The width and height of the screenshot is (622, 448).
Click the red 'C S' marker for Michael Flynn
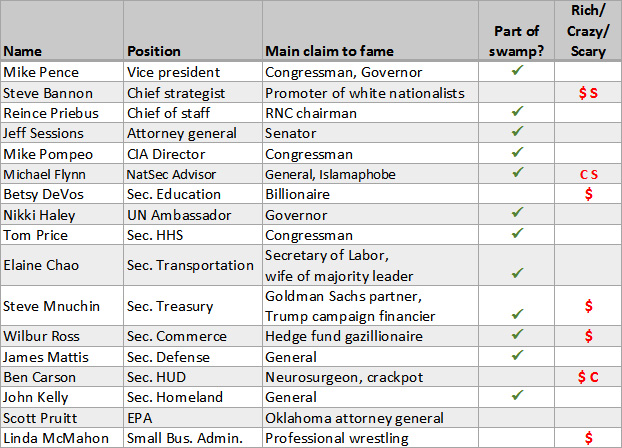point(588,174)
